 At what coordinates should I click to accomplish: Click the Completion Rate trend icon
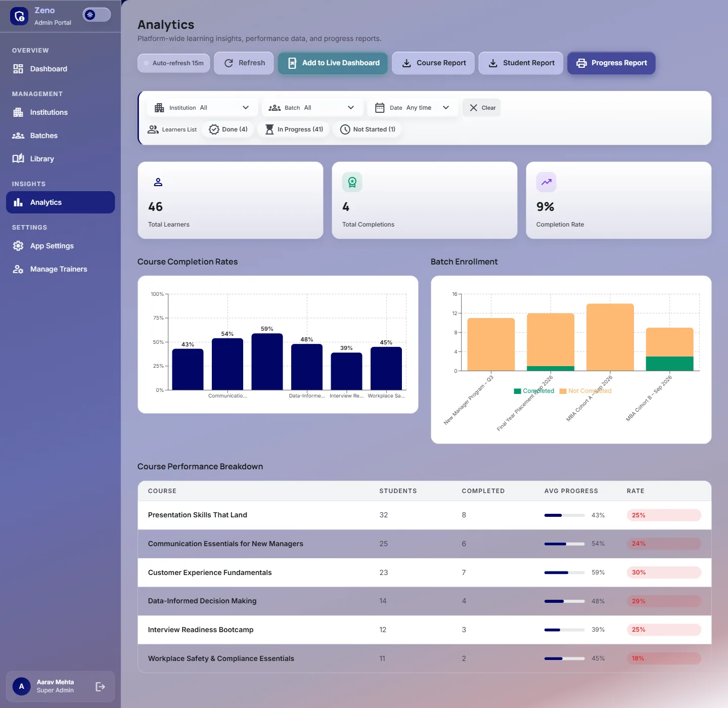coord(547,182)
